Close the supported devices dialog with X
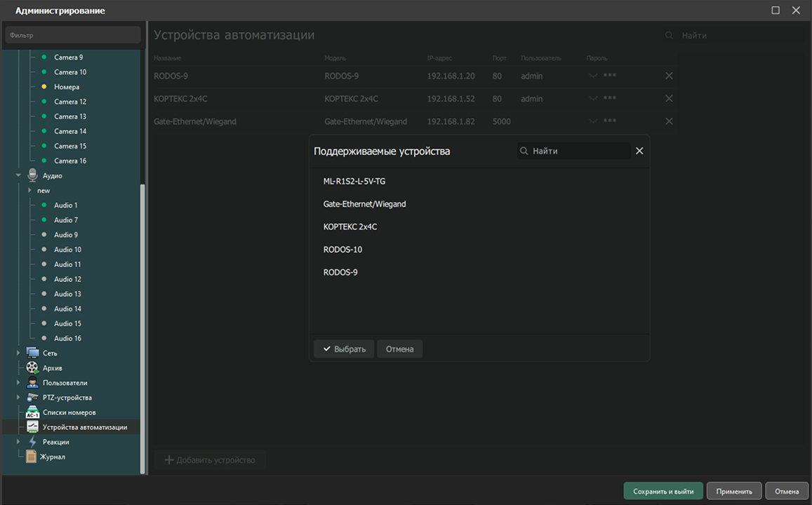812x505 pixels. pyautogui.click(x=639, y=151)
